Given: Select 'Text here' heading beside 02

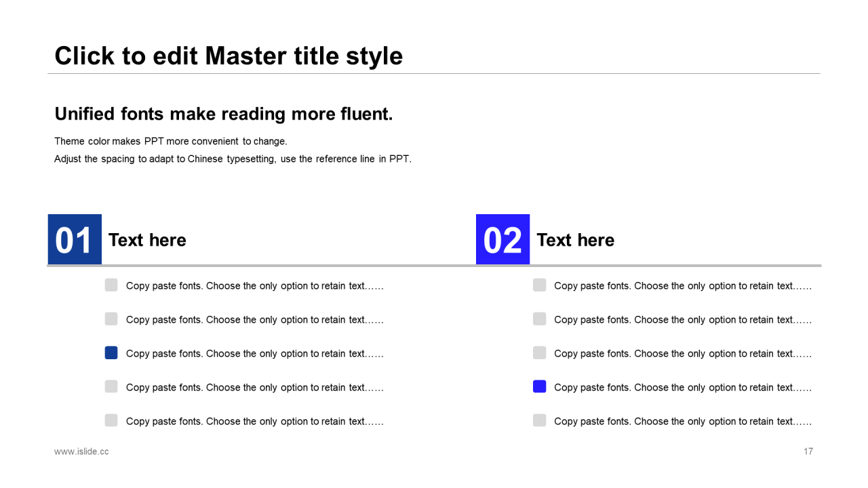Looking at the screenshot, I should pos(575,240).
